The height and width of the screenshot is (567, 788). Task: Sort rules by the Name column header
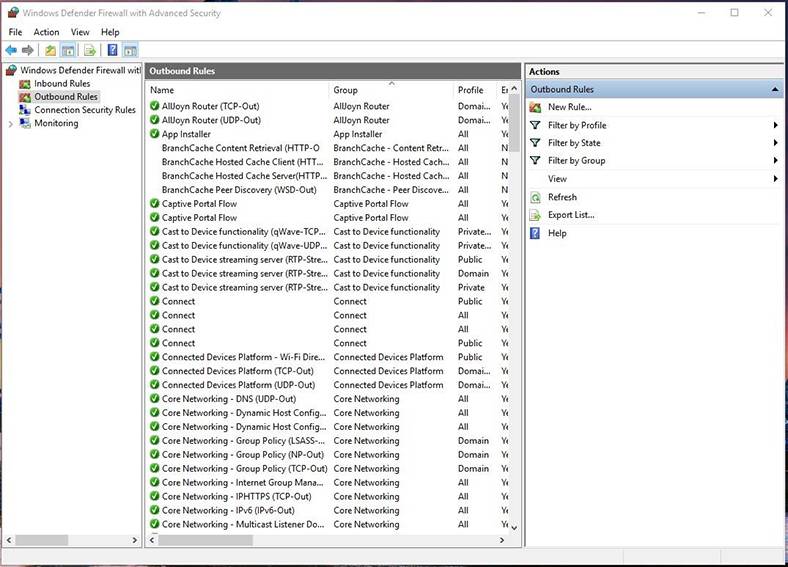coord(238,90)
